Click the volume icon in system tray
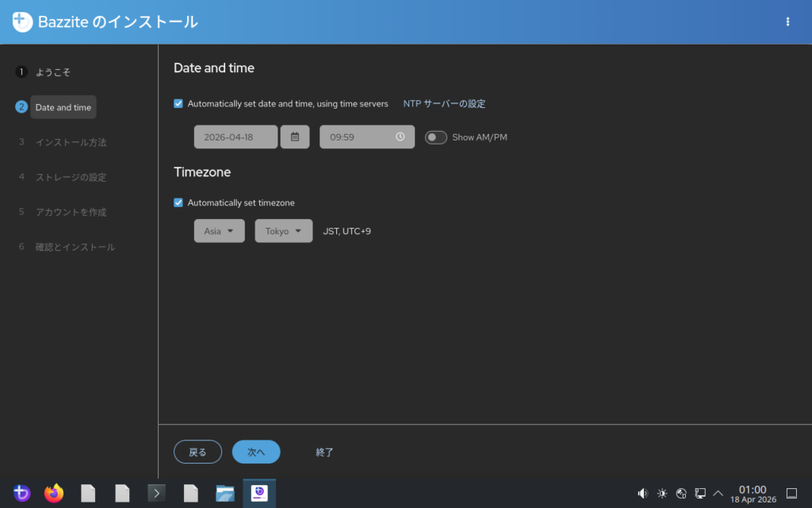This screenshot has width=812, height=508. point(642,494)
